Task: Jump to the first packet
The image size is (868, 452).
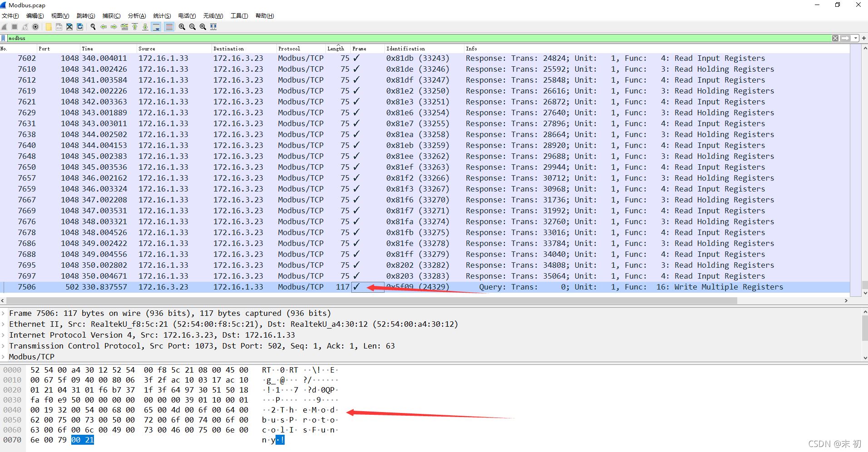Action: (x=135, y=27)
